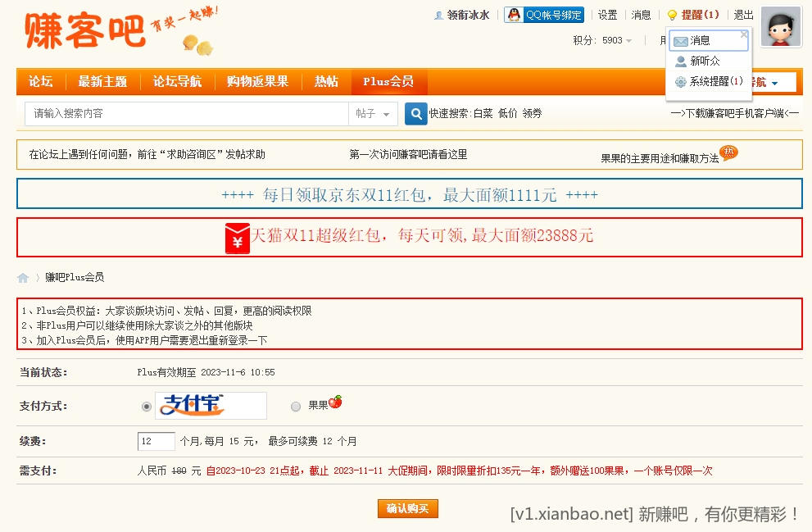
Task: Click the 确认购买 button
Action: [x=407, y=509]
